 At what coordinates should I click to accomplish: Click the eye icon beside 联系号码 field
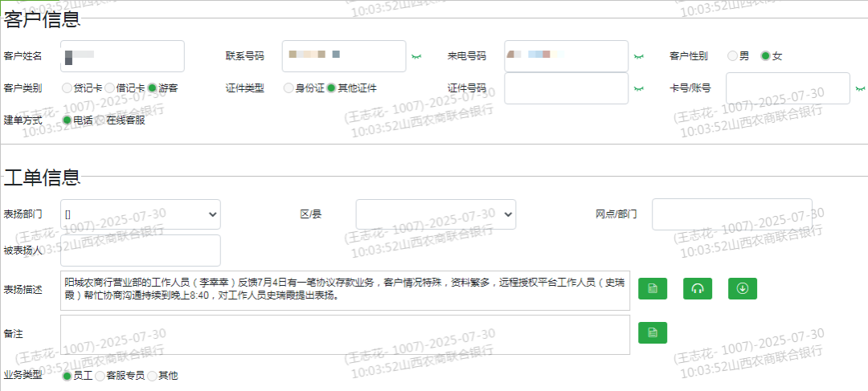(416, 56)
